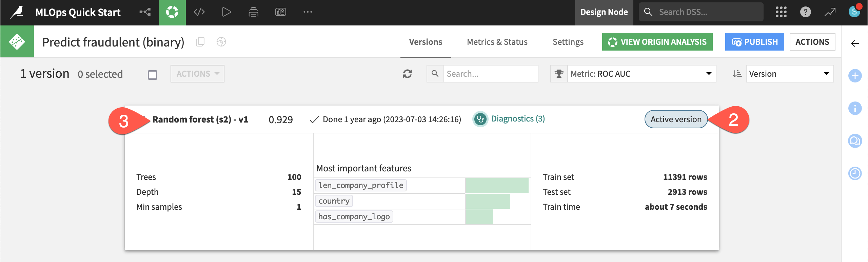Click the len_company_profile importance bar
This screenshot has height=262, width=868.
[497, 185]
